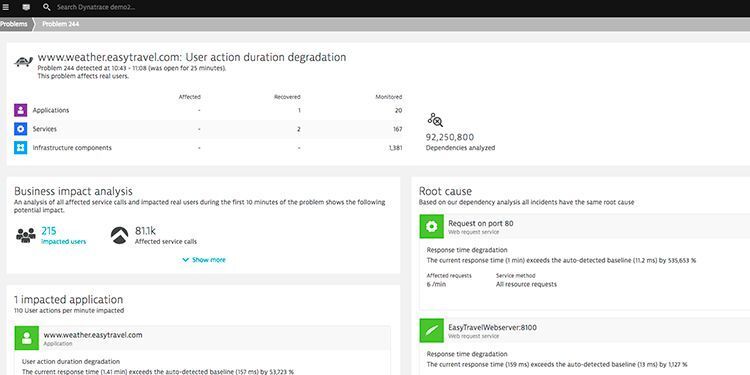
Task: Click the Affected column header
Action: point(189,97)
